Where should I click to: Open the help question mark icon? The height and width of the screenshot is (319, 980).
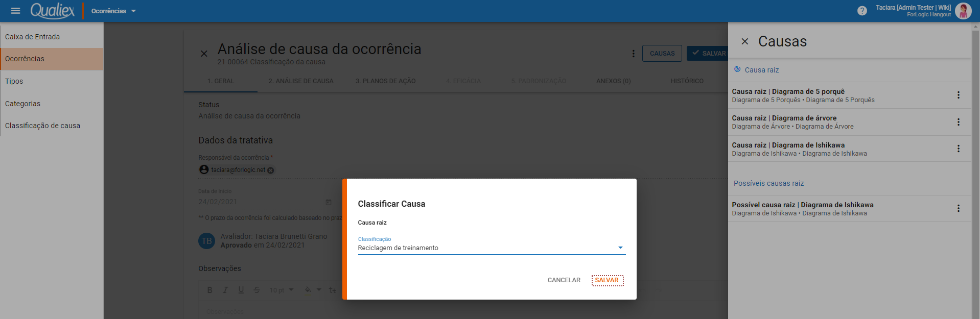862,11
